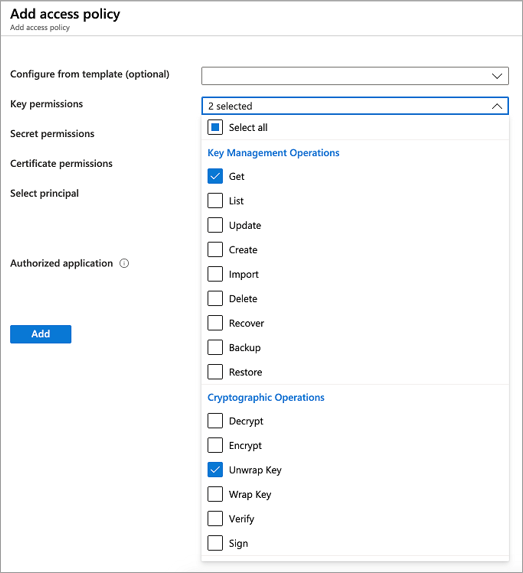Click the info icon beside Authorized application
The height and width of the screenshot is (573, 523).
(x=124, y=263)
